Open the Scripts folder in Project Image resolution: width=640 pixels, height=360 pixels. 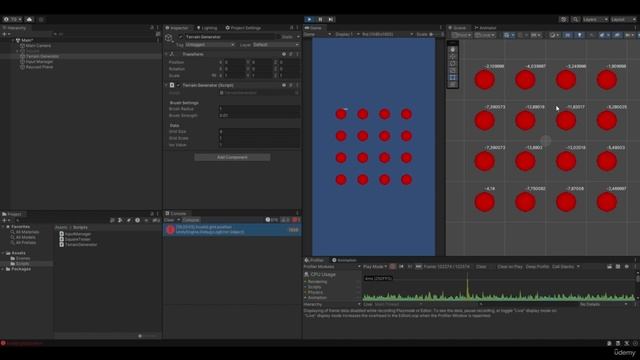[22, 264]
